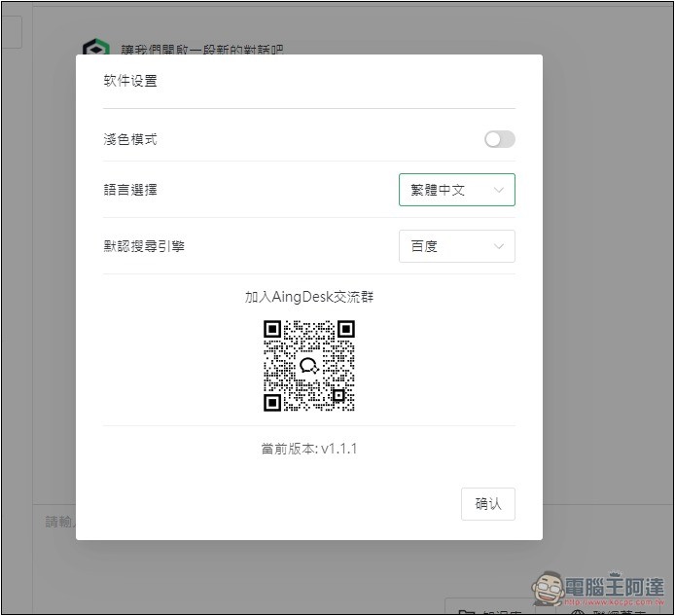Screen dimensions: 675x616
Task: Click the 加入AingDesk交流群 heading
Action: point(308,297)
